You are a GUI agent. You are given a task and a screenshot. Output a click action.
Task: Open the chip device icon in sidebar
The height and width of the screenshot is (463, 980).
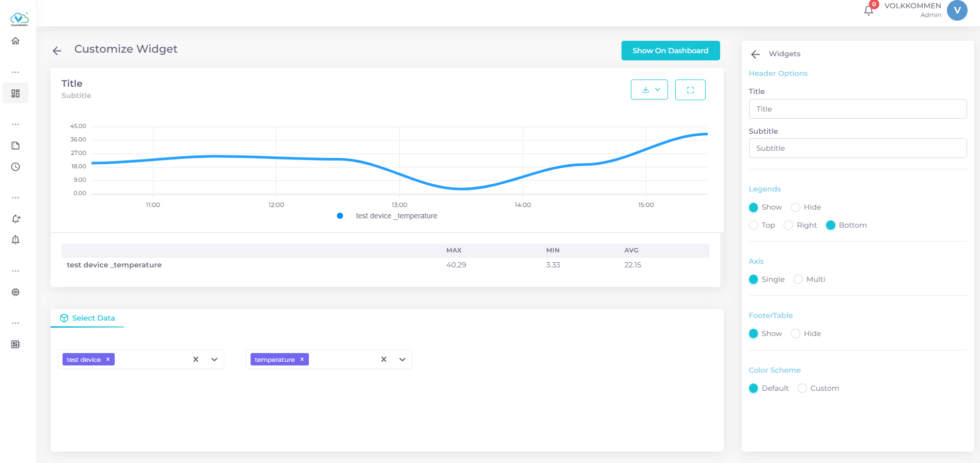click(x=15, y=292)
